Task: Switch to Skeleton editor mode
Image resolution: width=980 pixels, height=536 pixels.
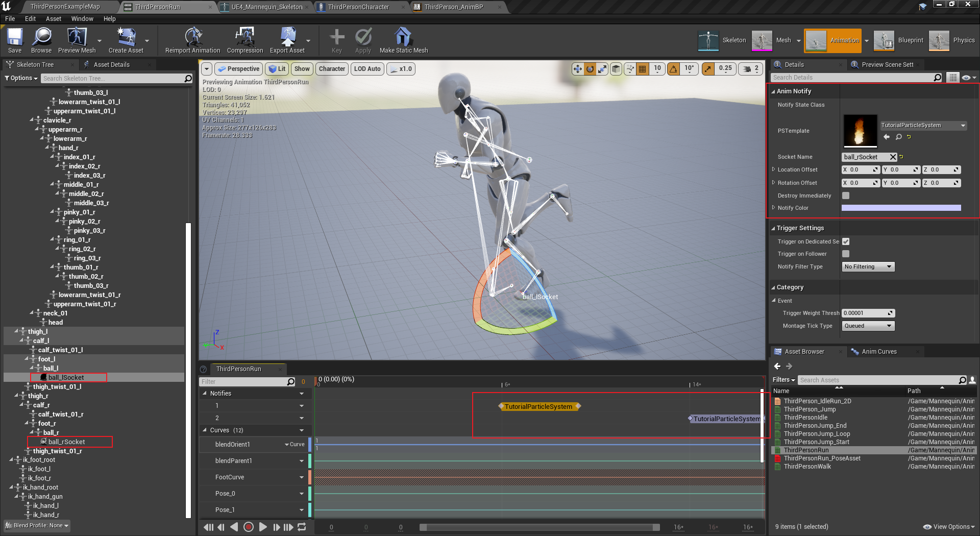Action: tap(722, 40)
